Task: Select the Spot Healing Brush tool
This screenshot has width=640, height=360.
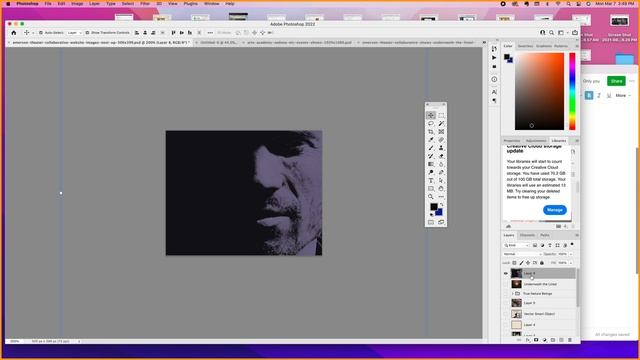Action: point(441,140)
